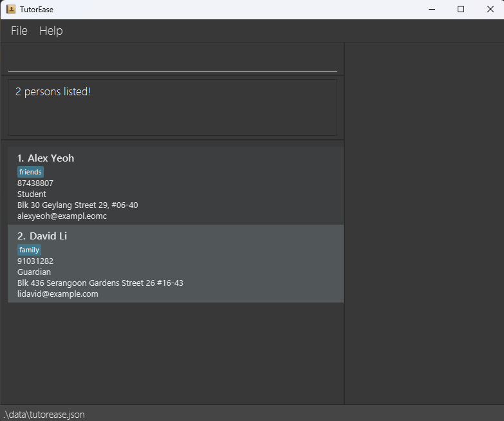Click the lidavid@example.com email text
This screenshot has height=421, width=504.
[x=58, y=294]
